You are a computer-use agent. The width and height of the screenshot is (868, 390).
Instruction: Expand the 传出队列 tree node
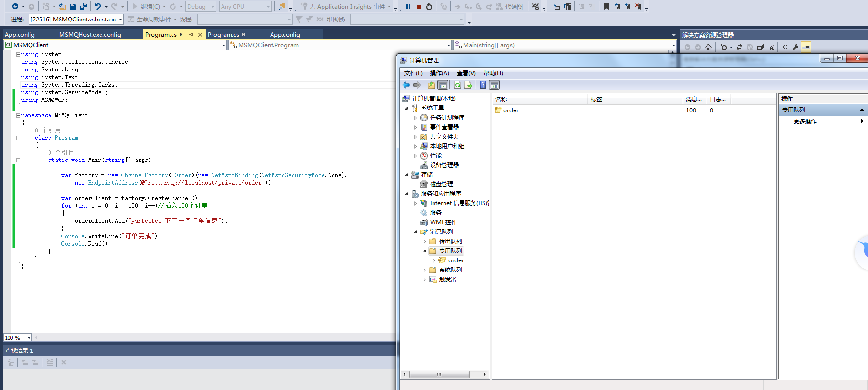pos(424,241)
